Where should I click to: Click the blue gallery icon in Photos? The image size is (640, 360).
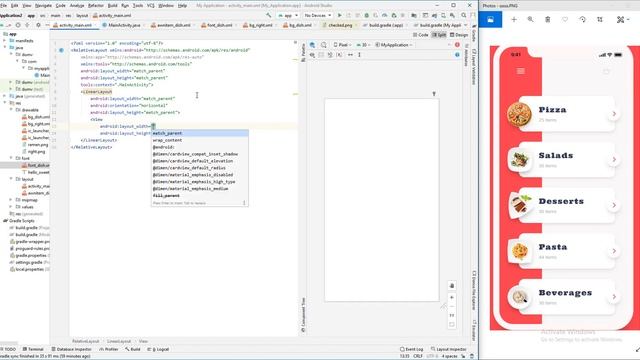tap(490, 20)
